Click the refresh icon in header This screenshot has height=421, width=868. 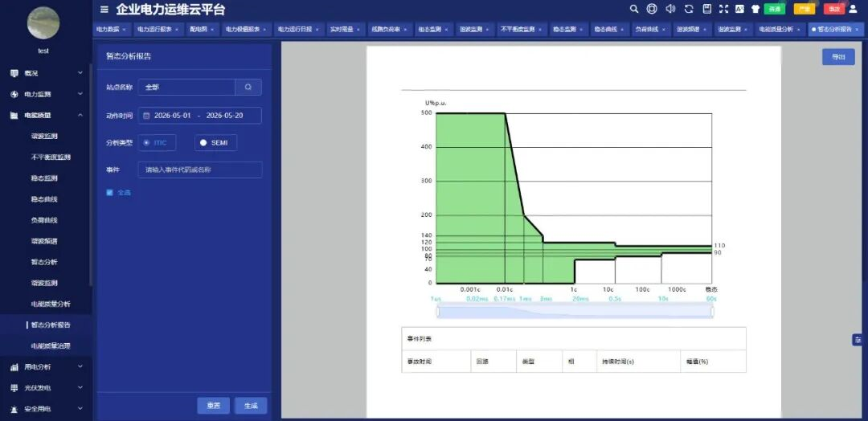pyautogui.click(x=689, y=9)
